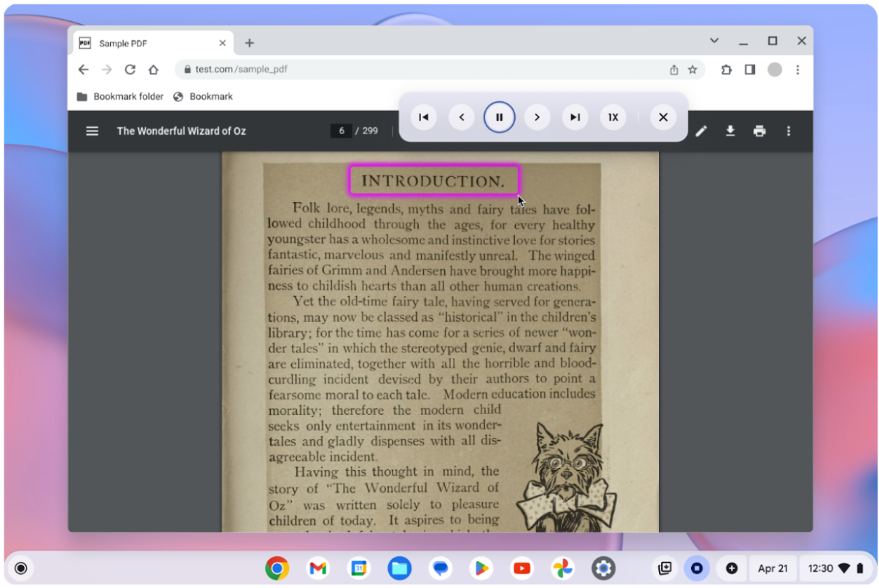This screenshot has height=588, width=879.
Task: Launch Google Photos from the shelf
Action: tap(562, 568)
